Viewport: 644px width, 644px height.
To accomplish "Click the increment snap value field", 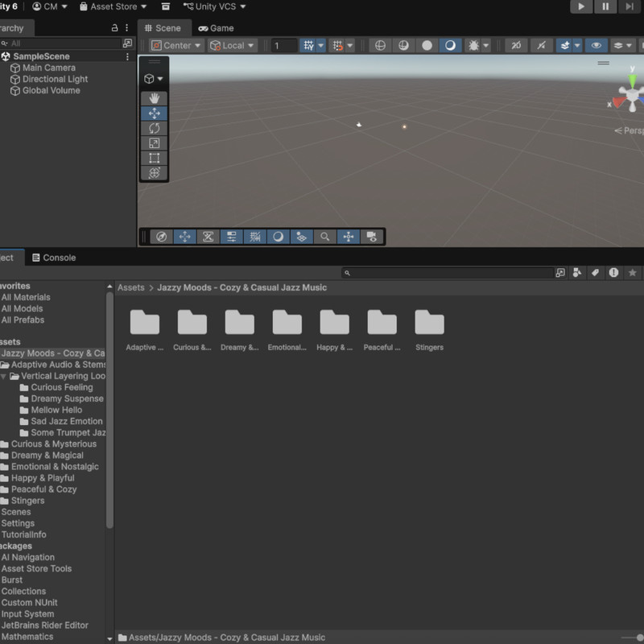I will 284,46.
